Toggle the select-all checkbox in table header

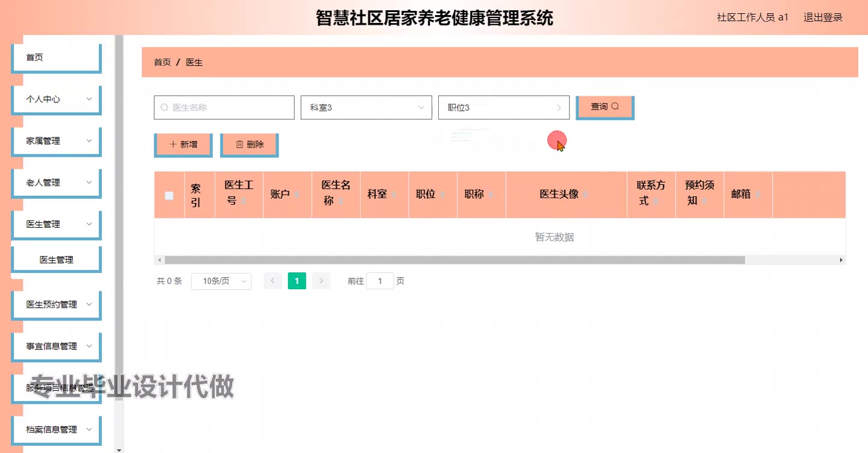pyautogui.click(x=169, y=195)
